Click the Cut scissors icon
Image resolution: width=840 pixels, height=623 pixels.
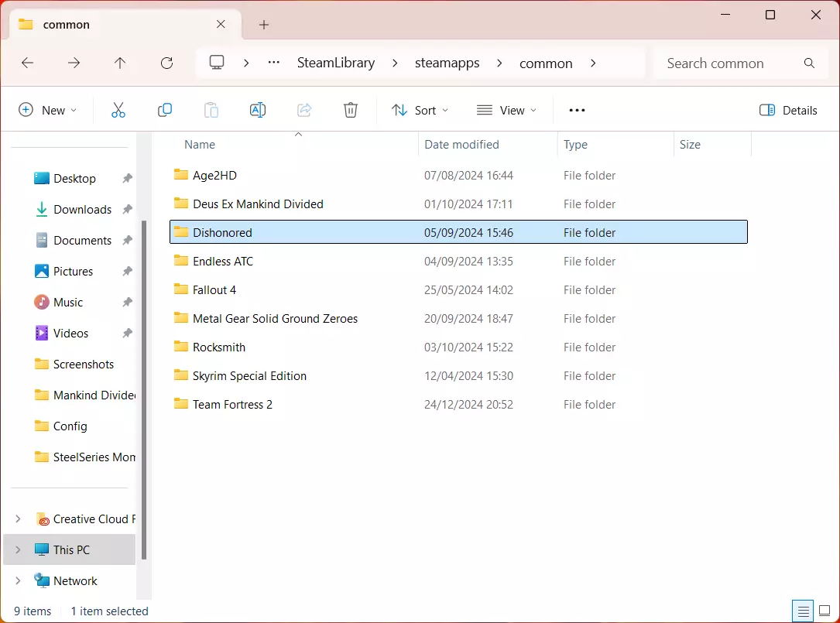pyautogui.click(x=118, y=110)
